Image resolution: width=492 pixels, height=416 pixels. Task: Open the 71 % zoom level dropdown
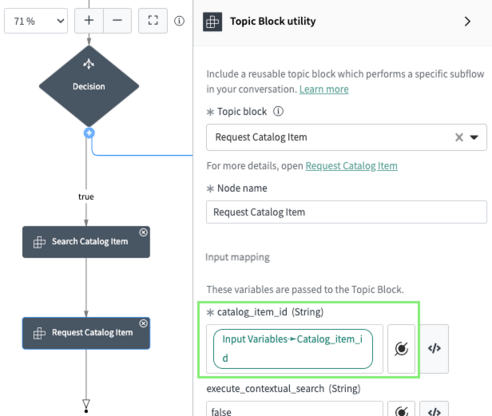click(36, 21)
